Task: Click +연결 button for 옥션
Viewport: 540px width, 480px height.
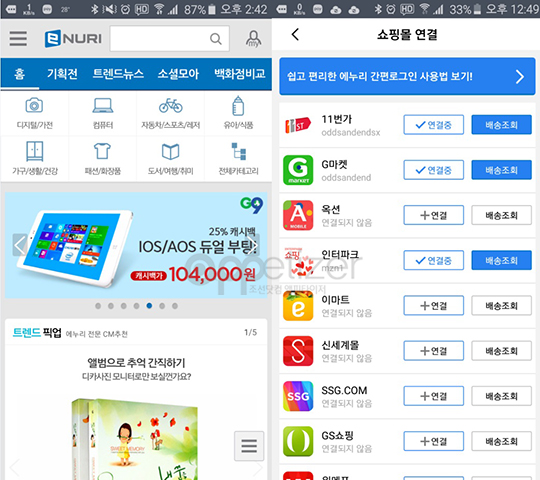Action: (x=434, y=215)
